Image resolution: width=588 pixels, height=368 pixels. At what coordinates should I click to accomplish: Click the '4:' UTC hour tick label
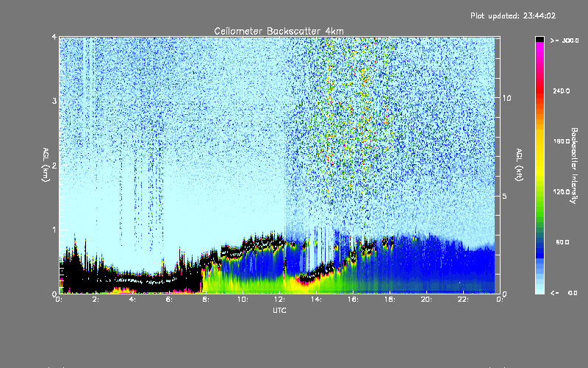[133, 300]
